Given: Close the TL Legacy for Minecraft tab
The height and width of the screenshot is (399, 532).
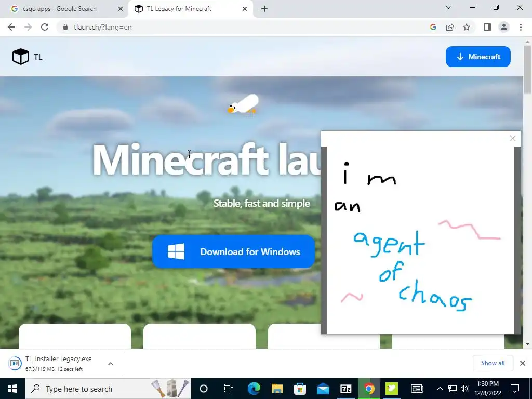Looking at the screenshot, I should [245, 9].
